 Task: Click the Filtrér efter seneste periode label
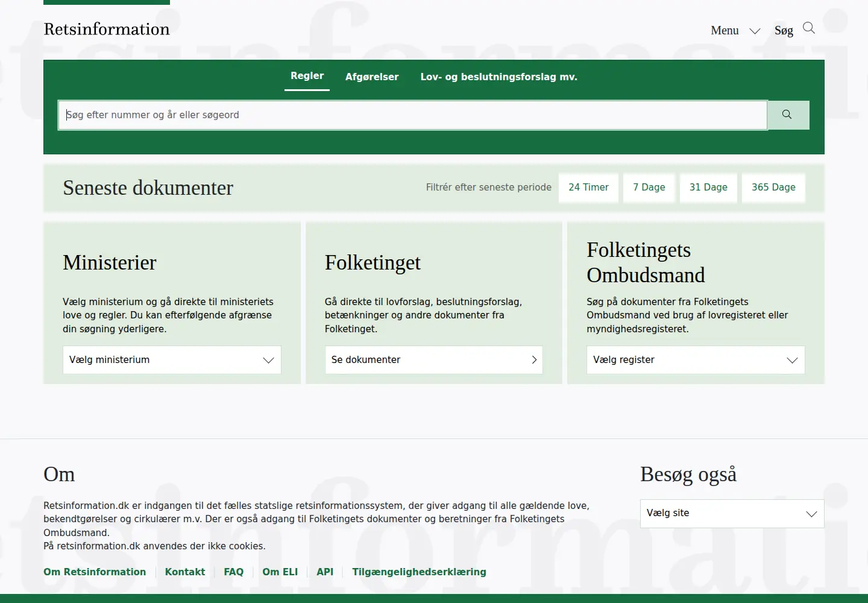[489, 188]
